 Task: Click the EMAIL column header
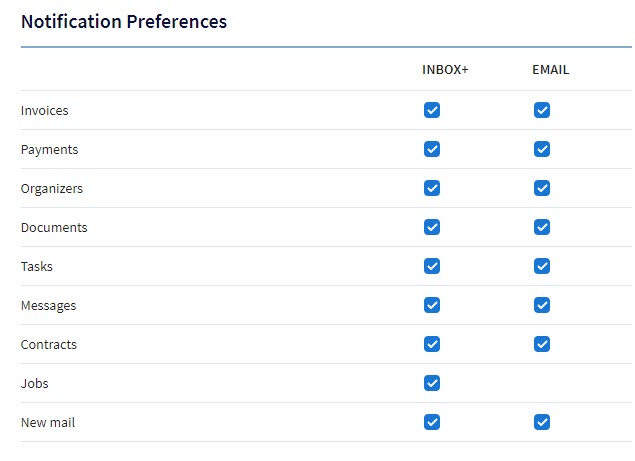click(x=550, y=70)
